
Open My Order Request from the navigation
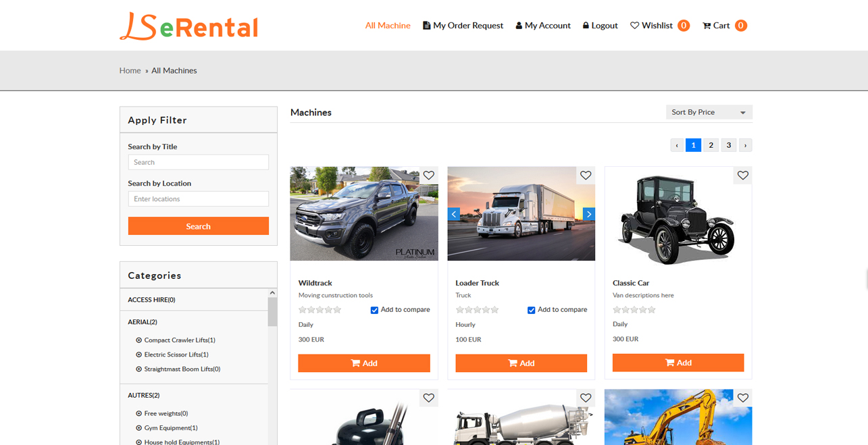pos(463,25)
